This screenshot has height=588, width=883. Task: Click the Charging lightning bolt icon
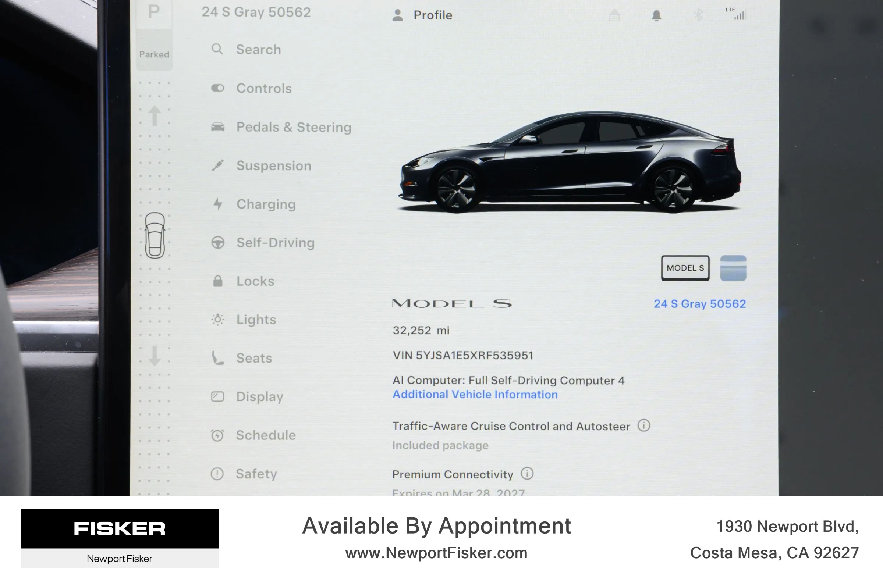pyautogui.click(x=218, y=204)
